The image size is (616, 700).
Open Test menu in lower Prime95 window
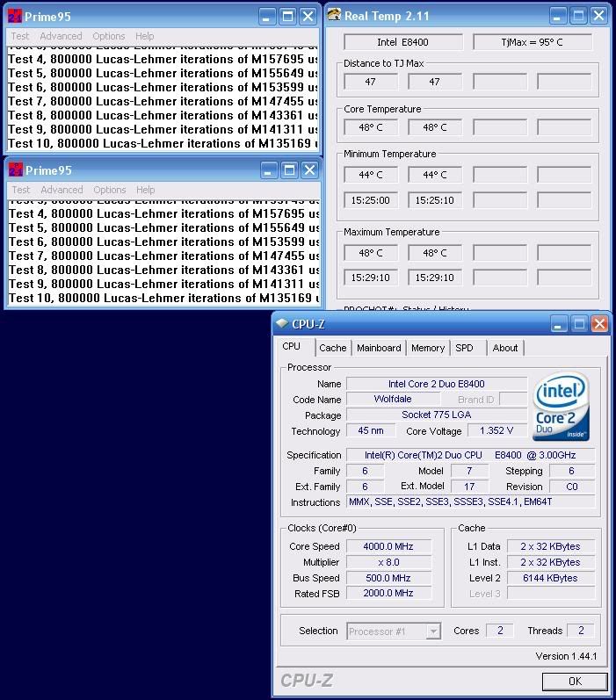pyautogui.click(x=21, y=190)
